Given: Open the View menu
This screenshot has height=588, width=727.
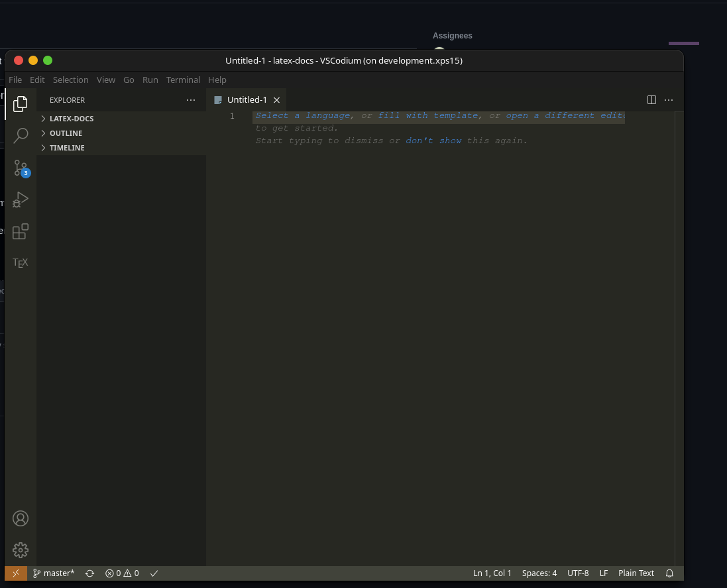Looking at the screenshot, I should click(x=106, y=80).
